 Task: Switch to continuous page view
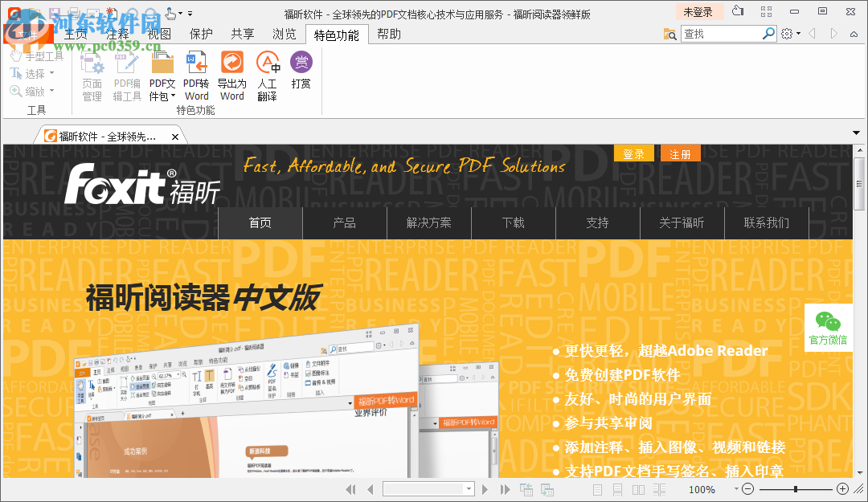[618, 490]
